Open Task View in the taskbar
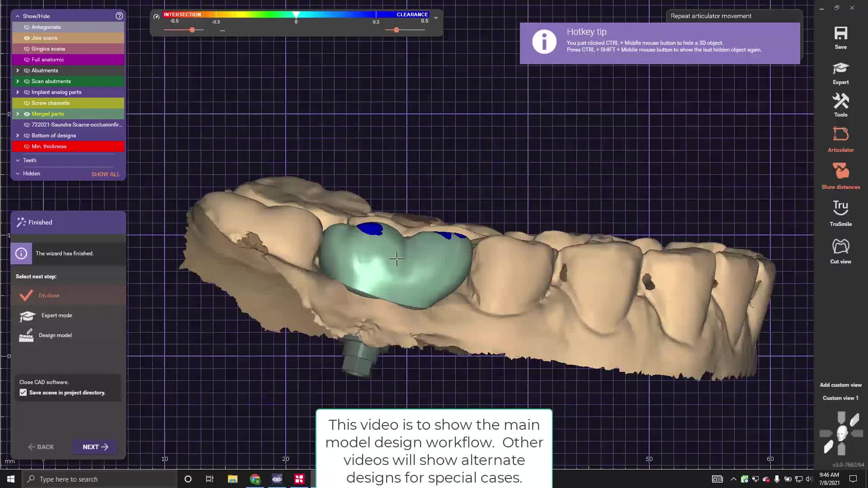 click(210, 479)
